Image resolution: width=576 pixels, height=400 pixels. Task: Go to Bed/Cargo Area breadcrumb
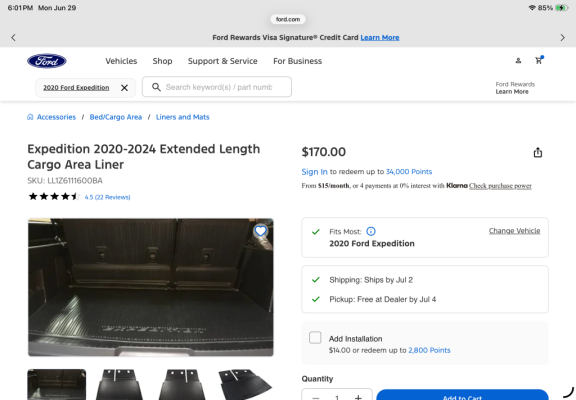pyautogui.click(x=116, y=117)
